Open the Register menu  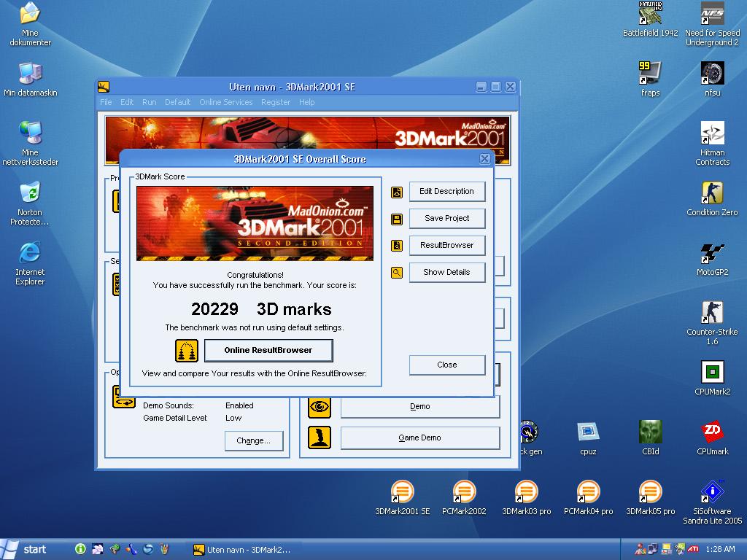point(275,102)
